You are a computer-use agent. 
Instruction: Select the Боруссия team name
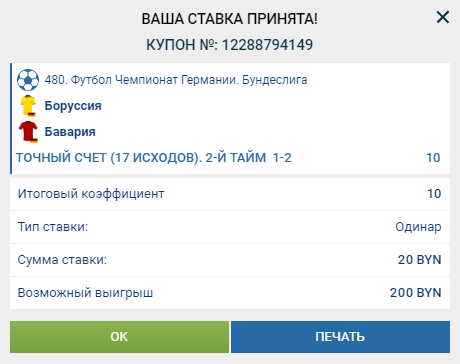click(73, 106)
